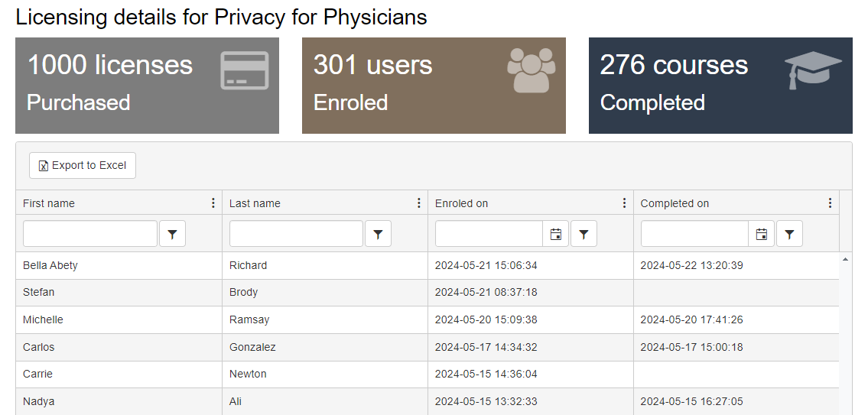Click the filter icon for Last name
Image resolution: width=868 pixels, height=415 pixels.
point(378,235)
